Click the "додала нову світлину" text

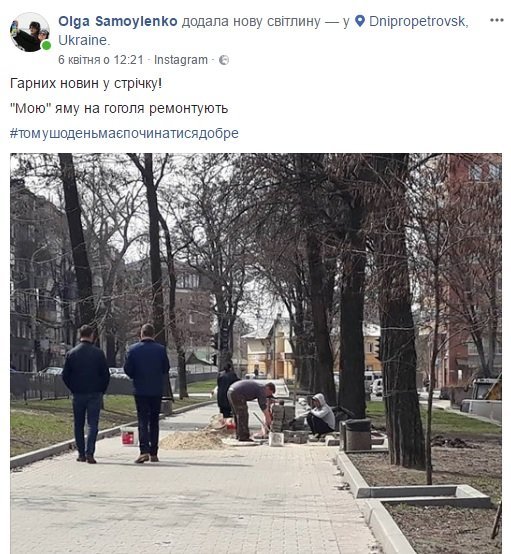251,22
